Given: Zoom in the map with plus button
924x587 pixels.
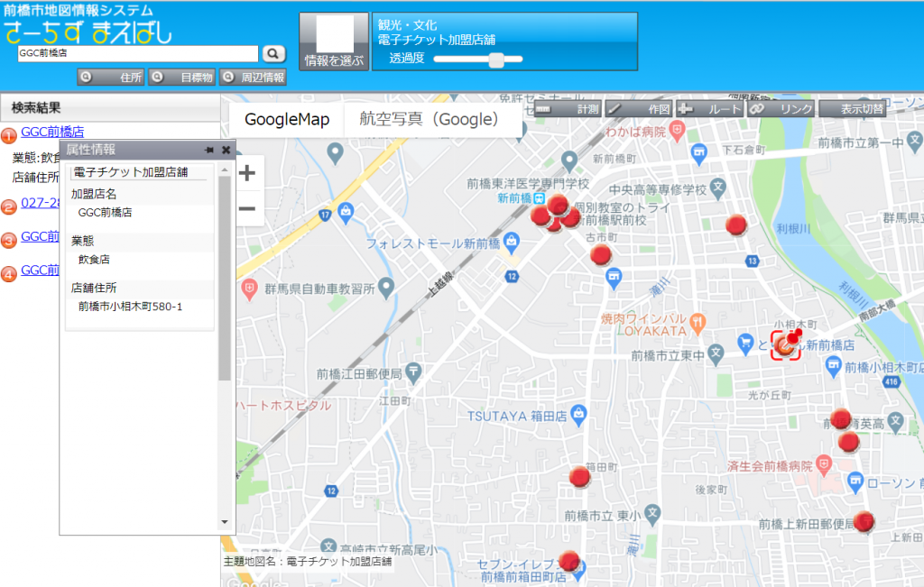Looking at the screenshot, I should coord(246,173).
